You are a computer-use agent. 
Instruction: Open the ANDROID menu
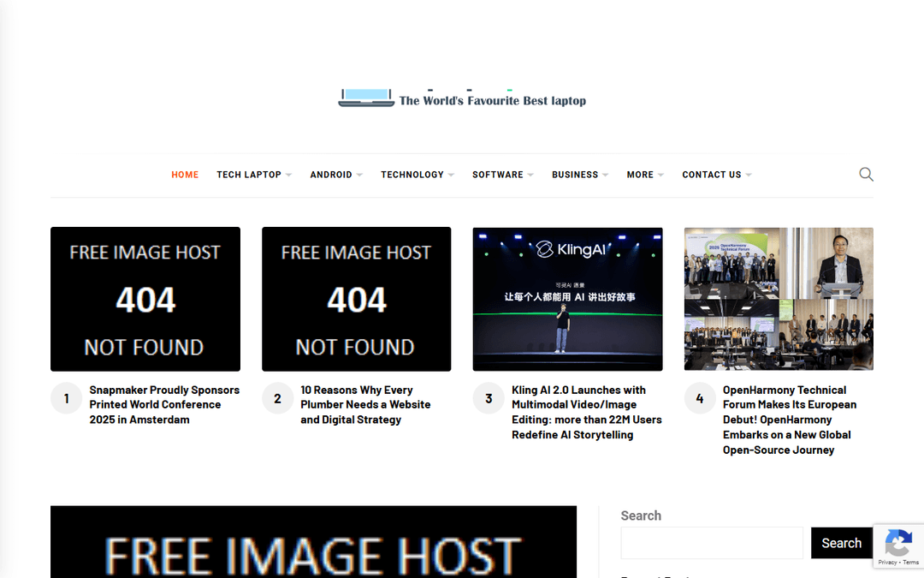[x=331, y=175]
